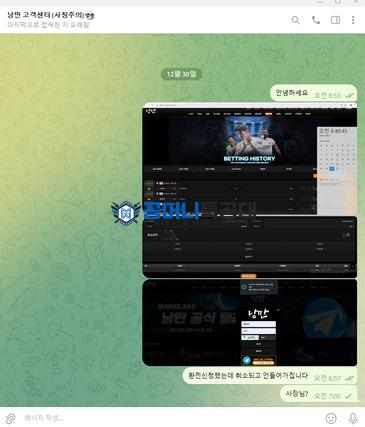The width and height of the screenshot is (365, 427).
Task: Start a voice call with contact
Action: pyautogui.click(x=316, y=20)
